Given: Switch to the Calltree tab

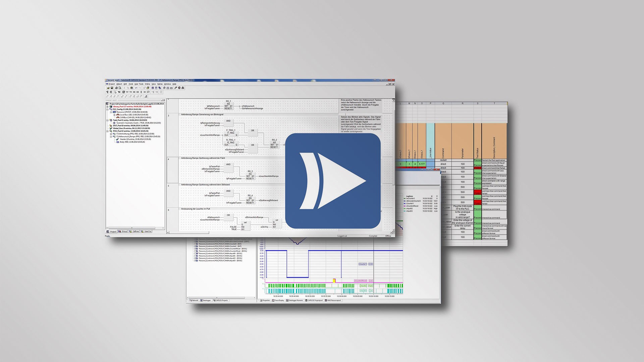Looking at the screenshot, I should (134, 231).
